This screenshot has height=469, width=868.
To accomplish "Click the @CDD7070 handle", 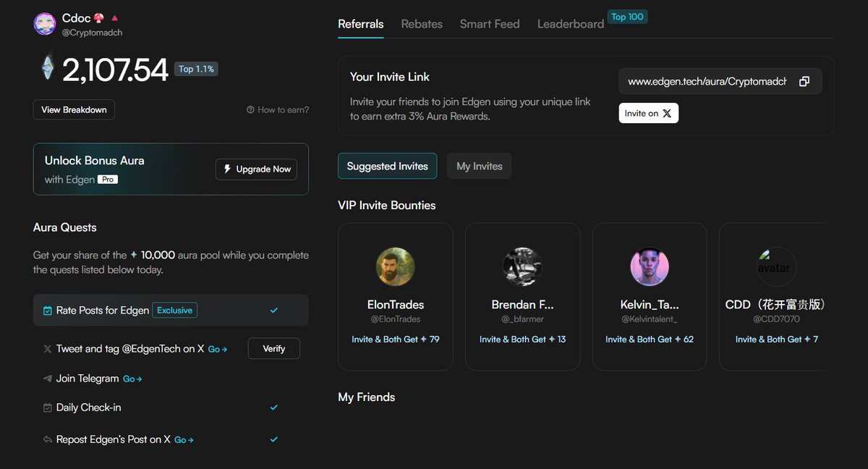I will [776, 318].
